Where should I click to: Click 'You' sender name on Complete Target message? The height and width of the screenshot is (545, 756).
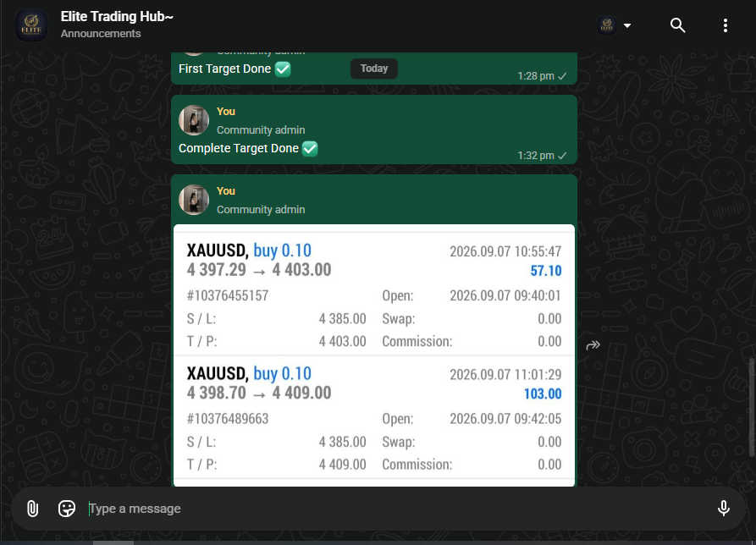pyautogui.click(x=226, y=112)
